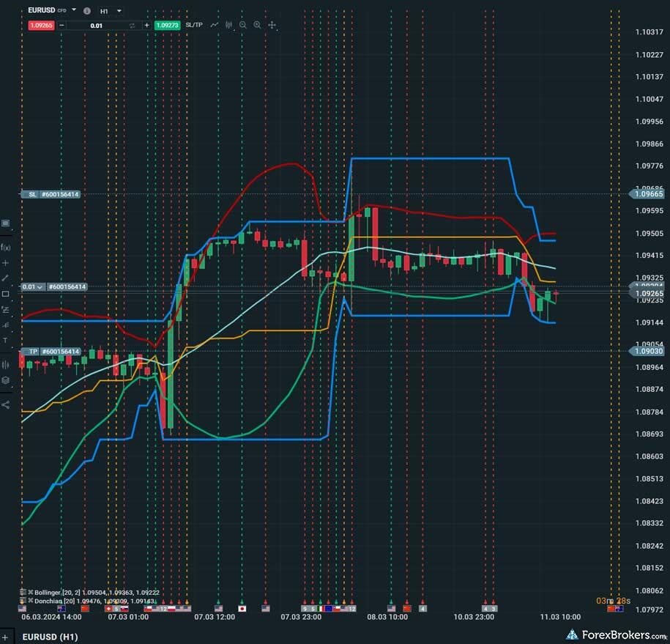
Task: Click the instrument info icon
Action: point(87,11)
